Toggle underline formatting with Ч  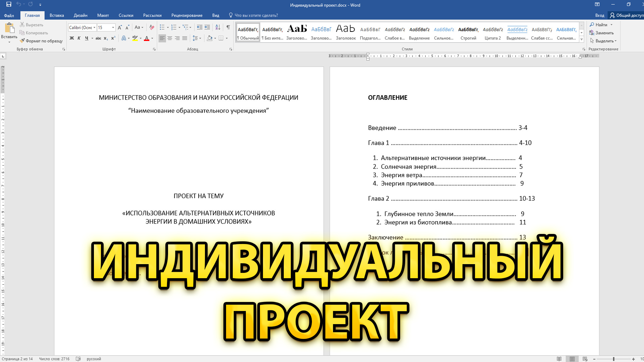tap(87, 38)
